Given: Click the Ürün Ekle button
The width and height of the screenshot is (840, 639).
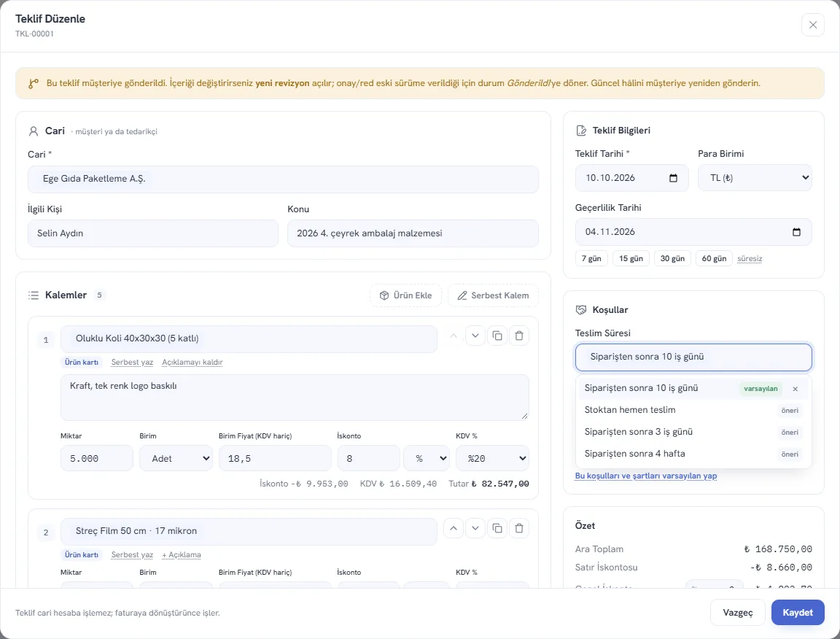Looking at the screenshot, I should click(x=405, y=295).
